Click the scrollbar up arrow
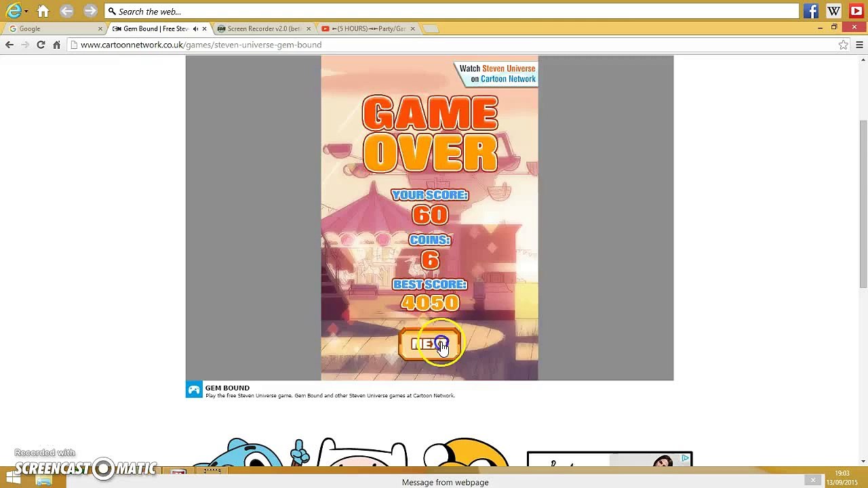868x488 pixels. (x=863, y=59)
